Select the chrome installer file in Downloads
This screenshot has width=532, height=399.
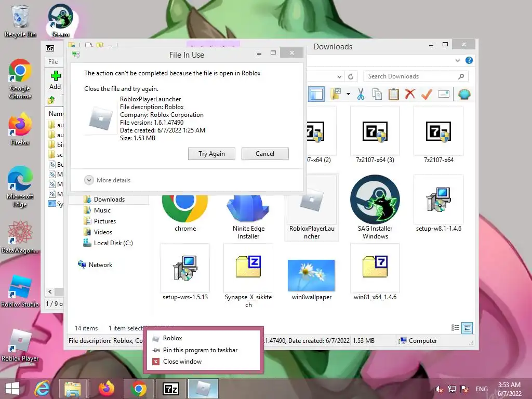185,213
